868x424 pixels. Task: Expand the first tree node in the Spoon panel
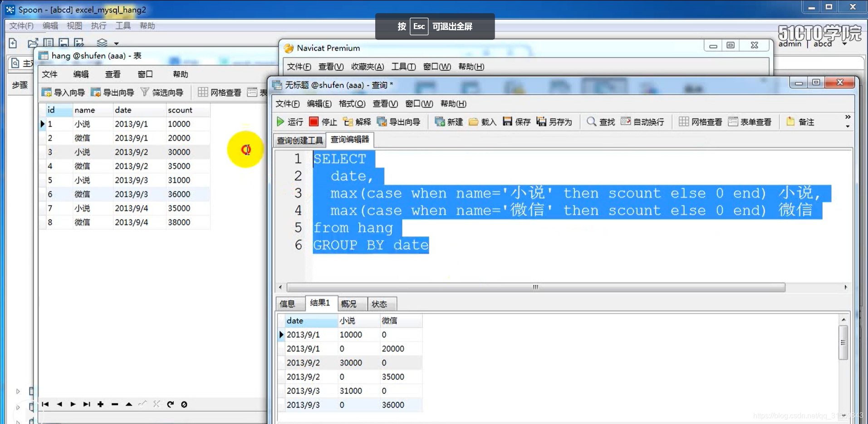pos(18,391)
